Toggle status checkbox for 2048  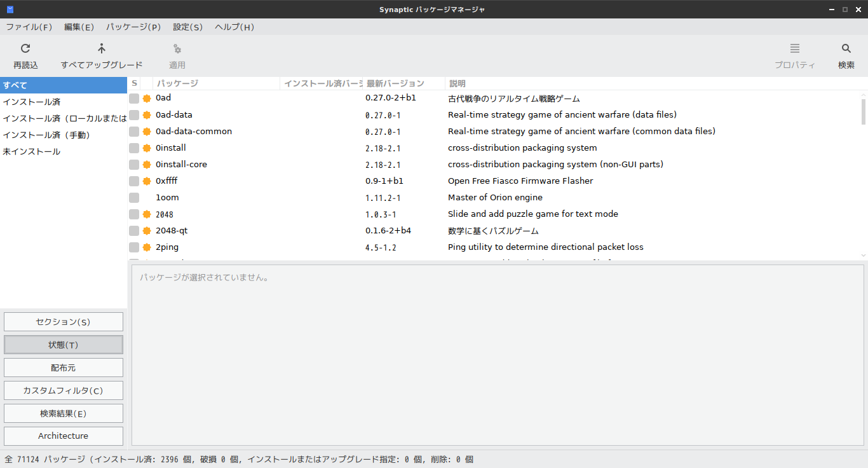pyautogui.click(x=134, y=214)
